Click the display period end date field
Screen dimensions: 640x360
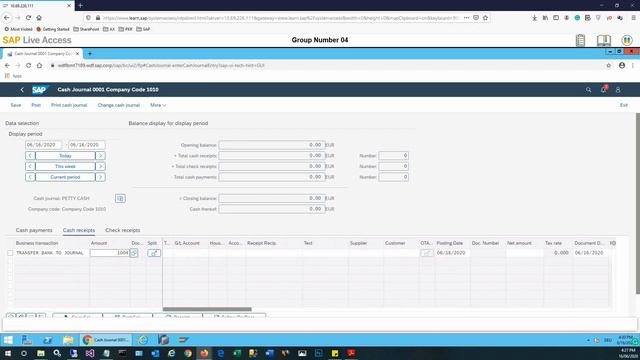pos(87,145)
